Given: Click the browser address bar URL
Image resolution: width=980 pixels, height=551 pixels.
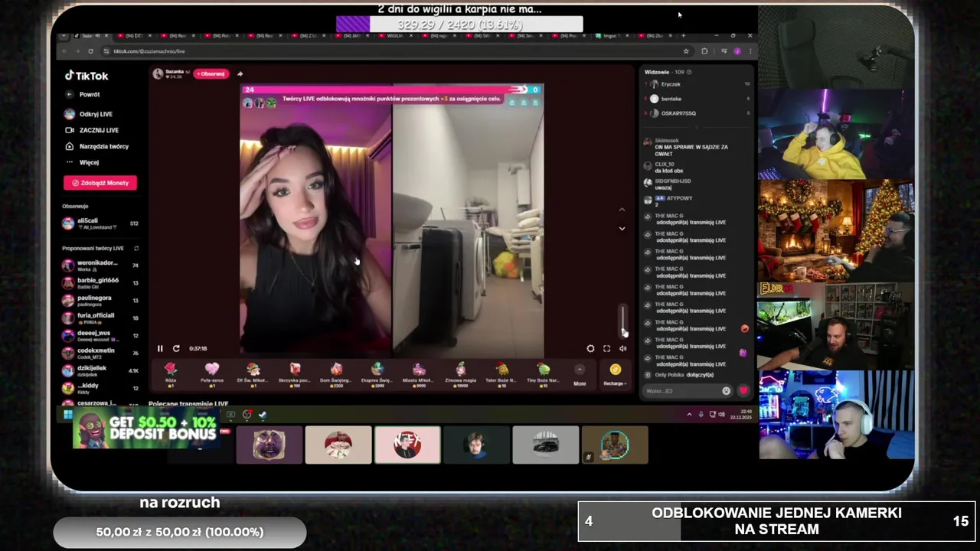Looking at the screenshot, I should [x=150, y=51].
